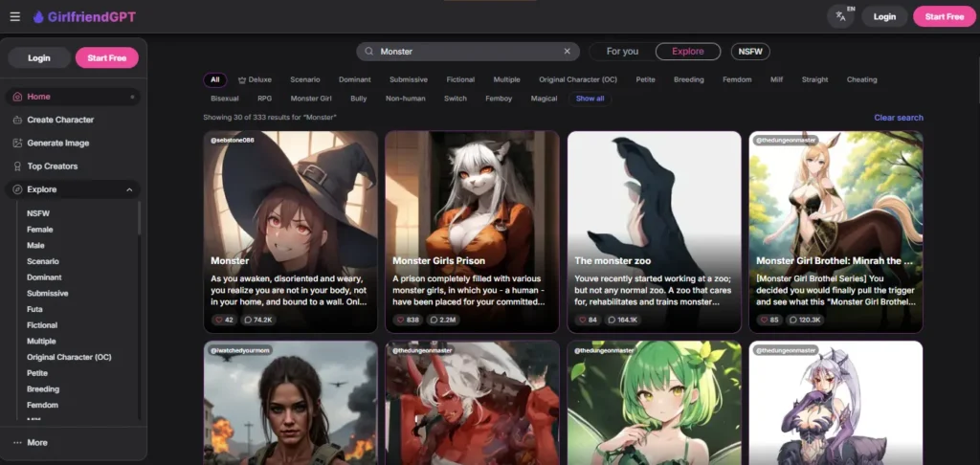
Task: Like Monster Girl Brothel heart icon
Action: (765, 320)
